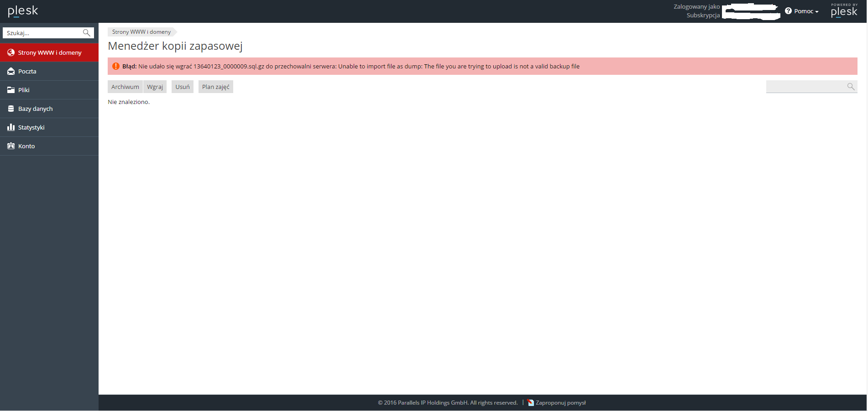Click the Nie znaleziono. text

(129, 102)
